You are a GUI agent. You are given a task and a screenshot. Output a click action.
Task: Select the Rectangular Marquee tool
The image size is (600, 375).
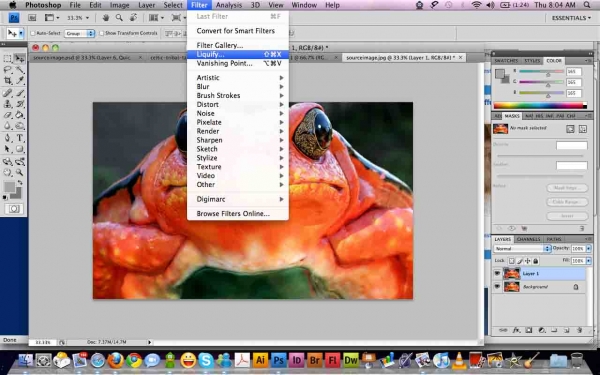pyautogui.click(x=7, y=58)
